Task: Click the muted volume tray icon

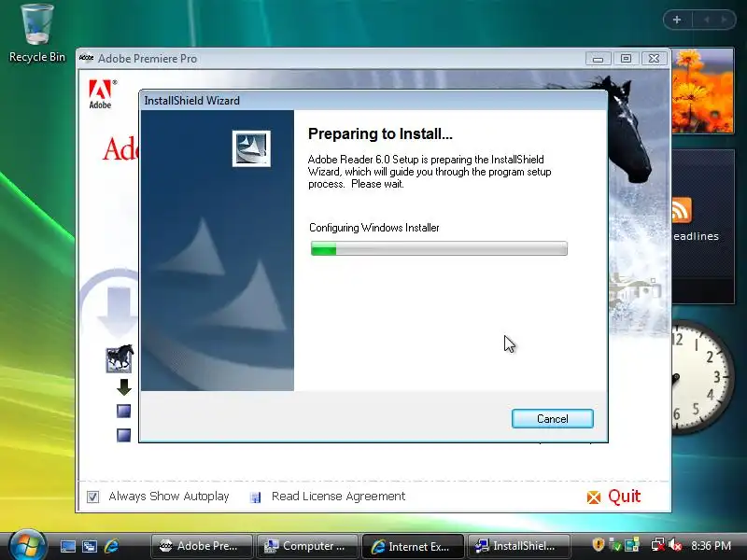Action: [x=674, y=545]
